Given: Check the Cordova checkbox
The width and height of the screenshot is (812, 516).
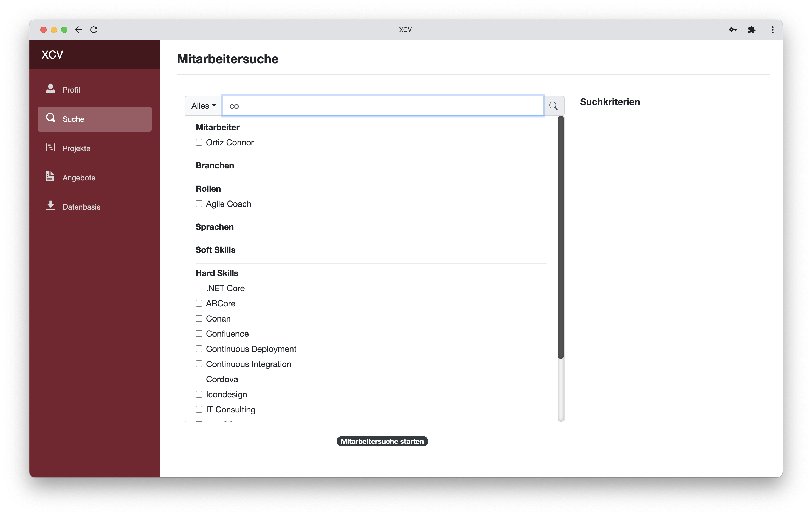Looking at the screenshot, I should pos(199,379).
